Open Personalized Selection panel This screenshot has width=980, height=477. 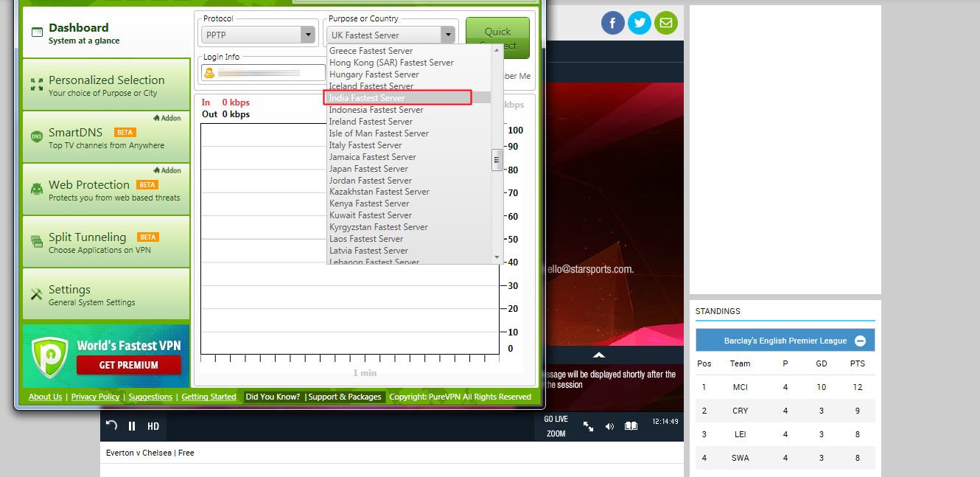click(106, 85)
